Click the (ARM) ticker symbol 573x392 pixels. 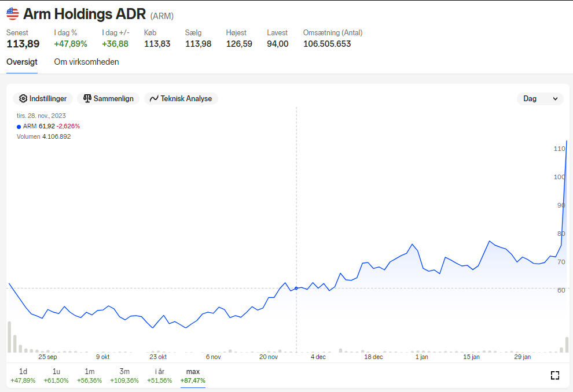tap(162, 16)
